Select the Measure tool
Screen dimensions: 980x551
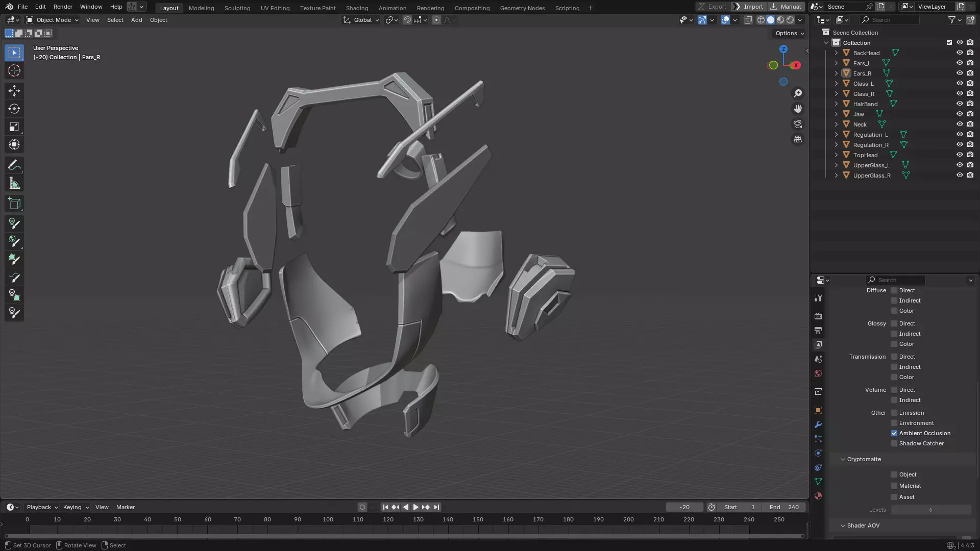coord(14,183)
